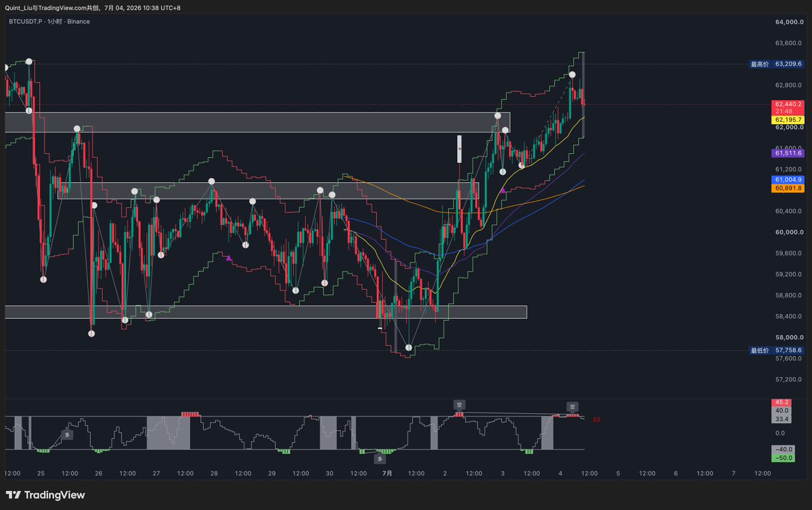Image resolution: width=812 pixels, height=510 pixels.
Task: Click the date 25 on time axis
Action: point(41,473)
